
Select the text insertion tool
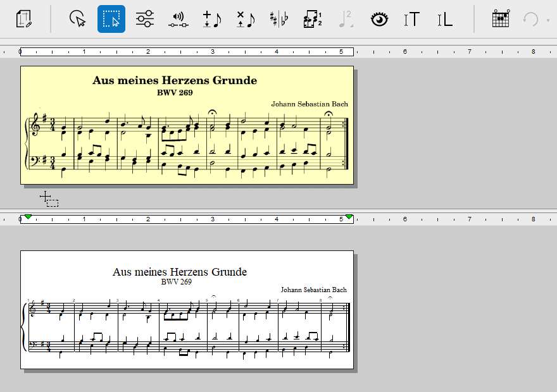(412, 19)
